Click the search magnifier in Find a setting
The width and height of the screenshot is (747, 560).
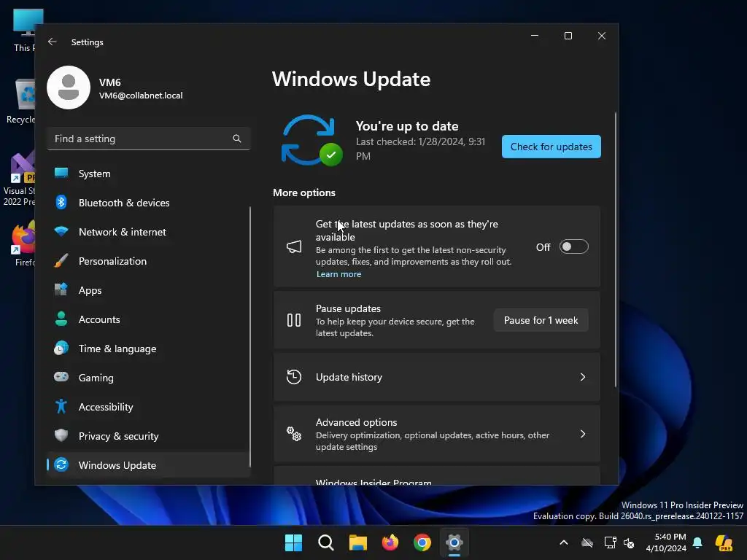pyautogui.click(x=237, y=139)
